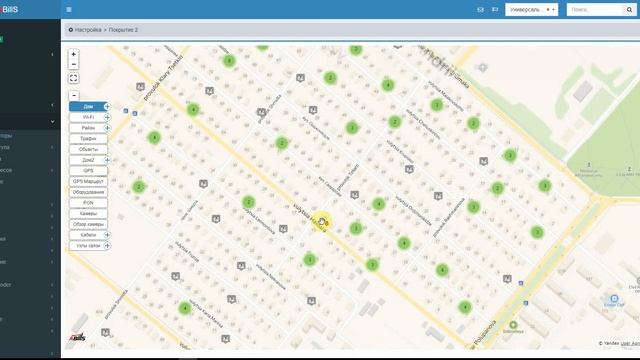Screen dimensions: 640x360
Task: Click the plus icon beside Дом2 layer
Action: point(107,160)
